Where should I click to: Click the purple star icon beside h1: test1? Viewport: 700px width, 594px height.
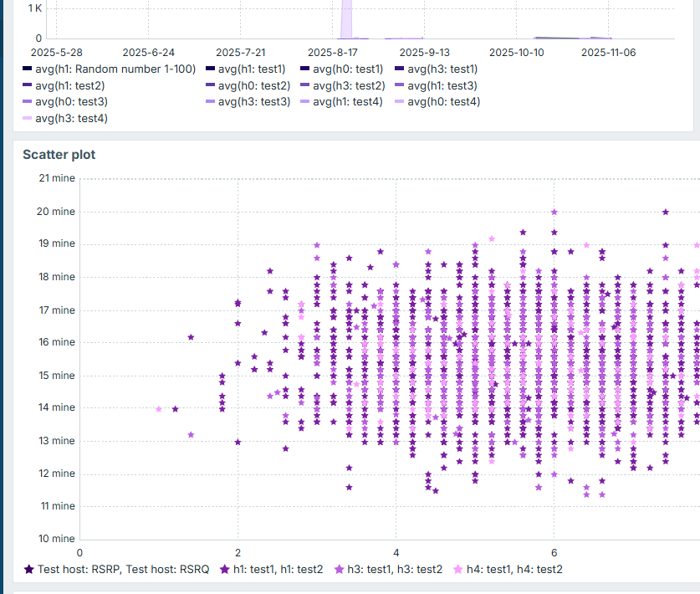click(225, 570)
